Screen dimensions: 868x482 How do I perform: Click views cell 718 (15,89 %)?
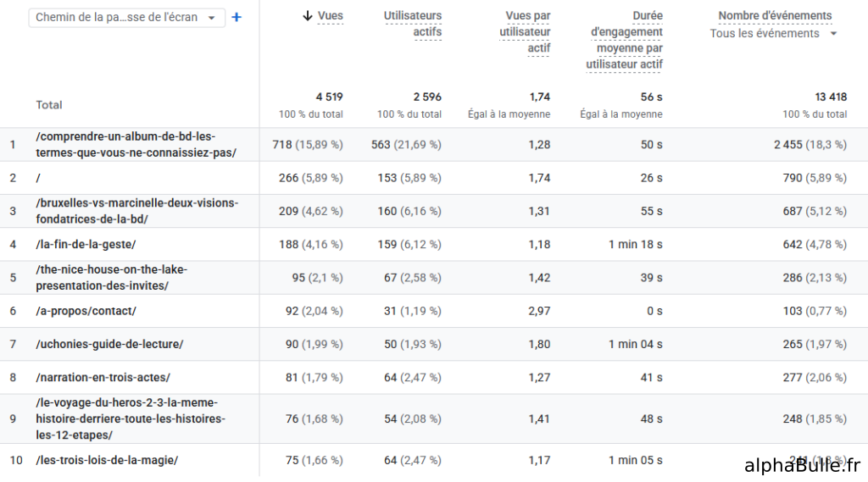[x=308, y=145]
